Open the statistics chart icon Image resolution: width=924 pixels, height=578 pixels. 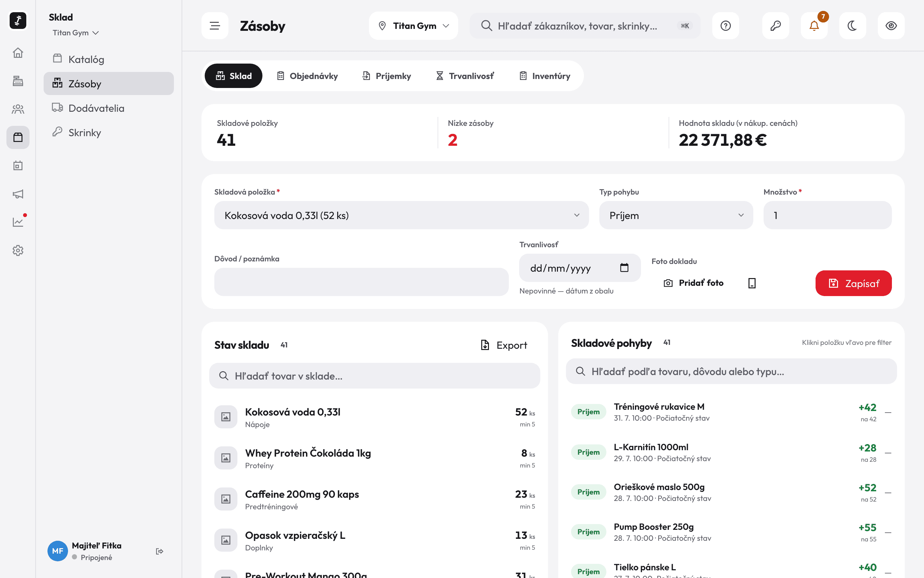(18, 222)
